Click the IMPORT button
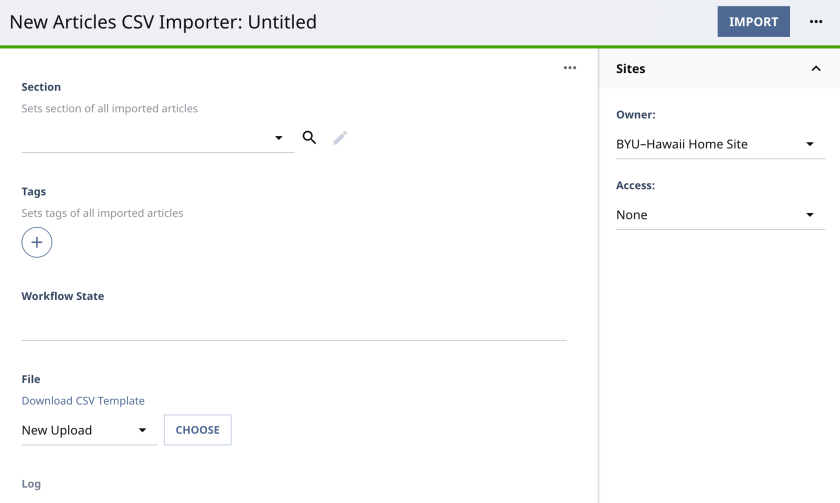The height and width of the screenshot is (503, 840). (753, 22)
